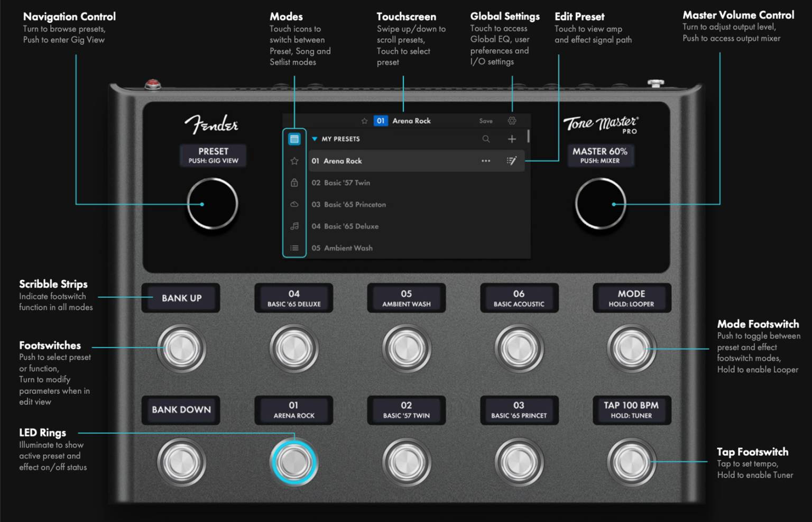Create a new preset with the plus icon
The image size is (812, 522).
pos(512,139)
